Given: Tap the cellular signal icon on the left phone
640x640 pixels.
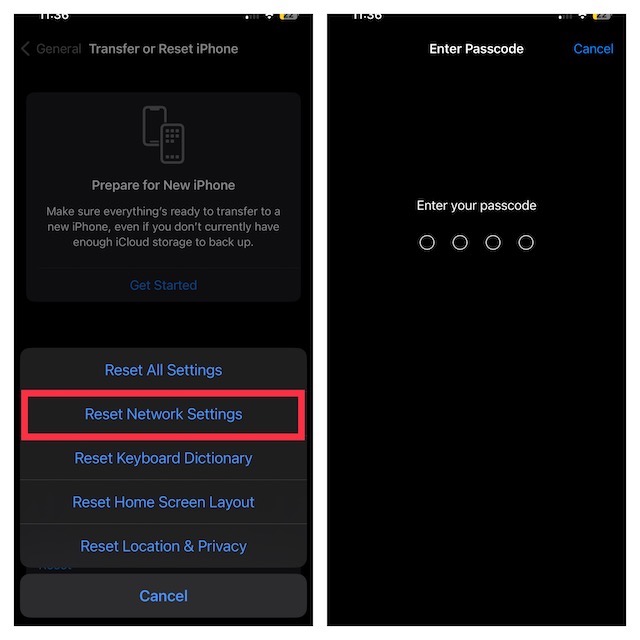Looking at the screenshot, I should [252, 17].
